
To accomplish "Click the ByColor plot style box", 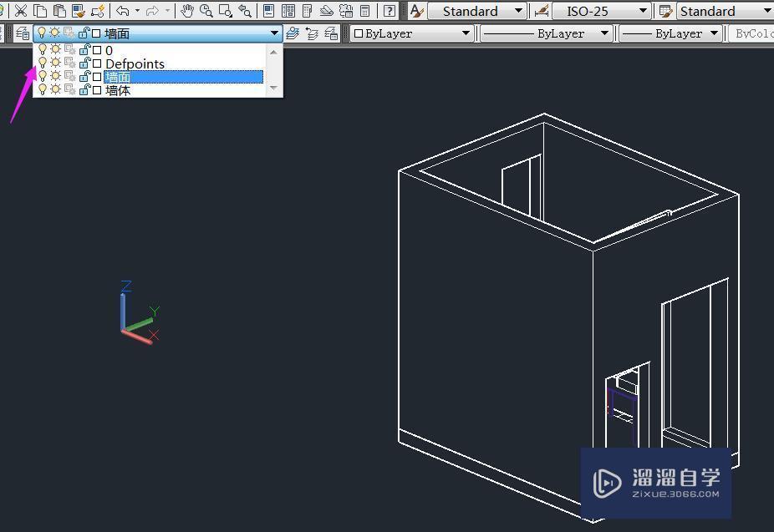I will (x=751, y=33).
